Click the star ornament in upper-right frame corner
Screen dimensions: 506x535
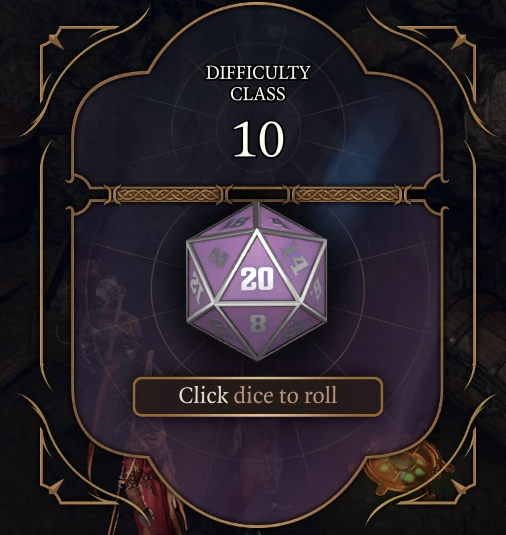pyautogui.click(x=459, y=41)
